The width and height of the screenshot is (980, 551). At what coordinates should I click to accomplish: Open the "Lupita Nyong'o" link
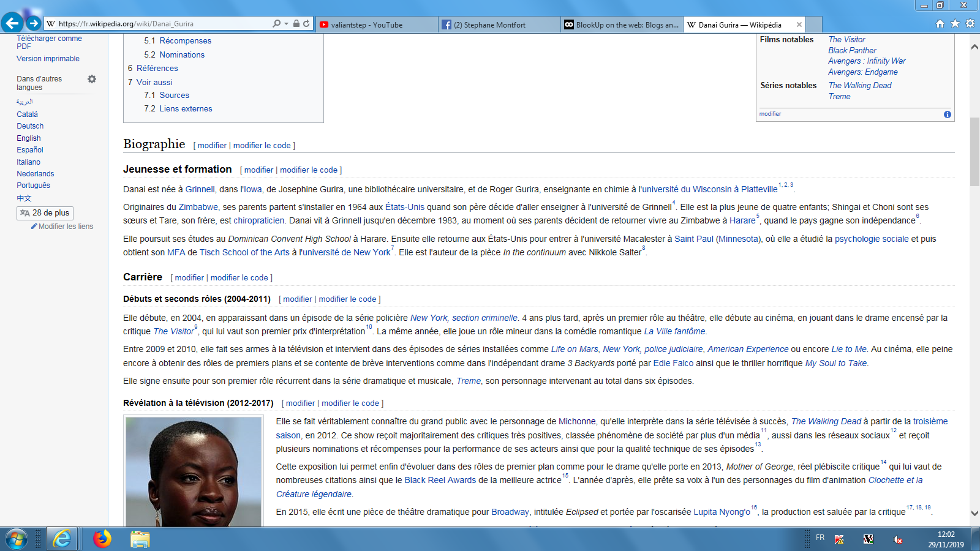(x=722, y=512)
